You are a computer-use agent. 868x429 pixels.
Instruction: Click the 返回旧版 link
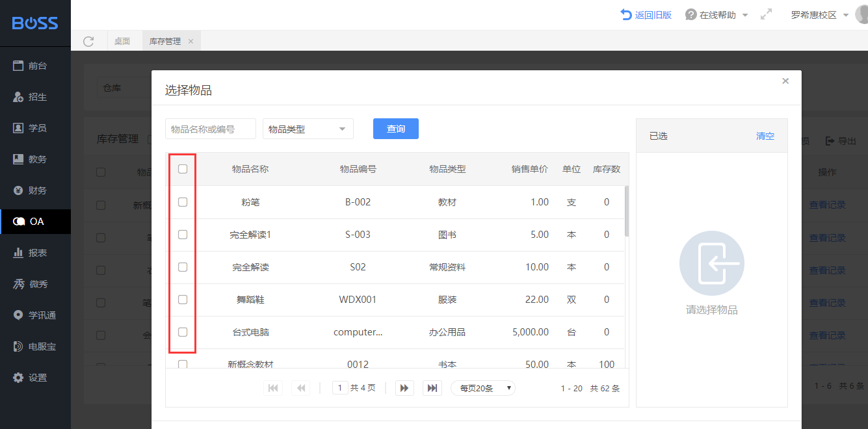click(646, 14)
